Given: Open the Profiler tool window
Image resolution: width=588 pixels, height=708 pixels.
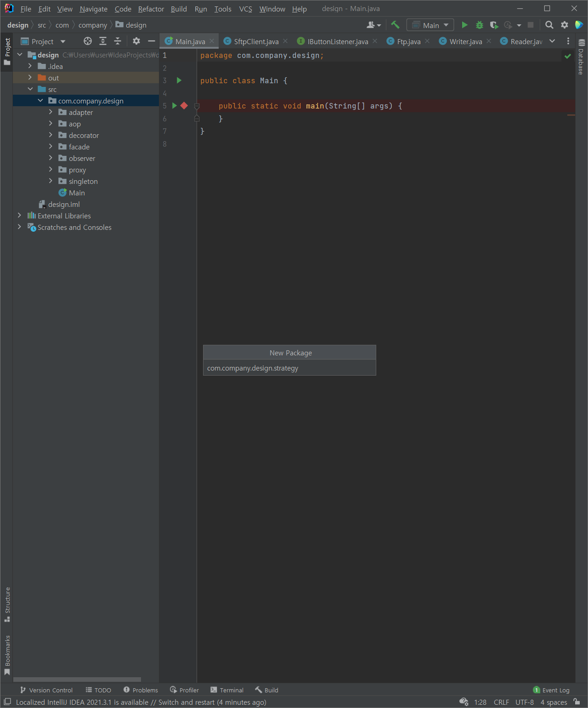Looking at the screenshot, I should tap(184, 690).
